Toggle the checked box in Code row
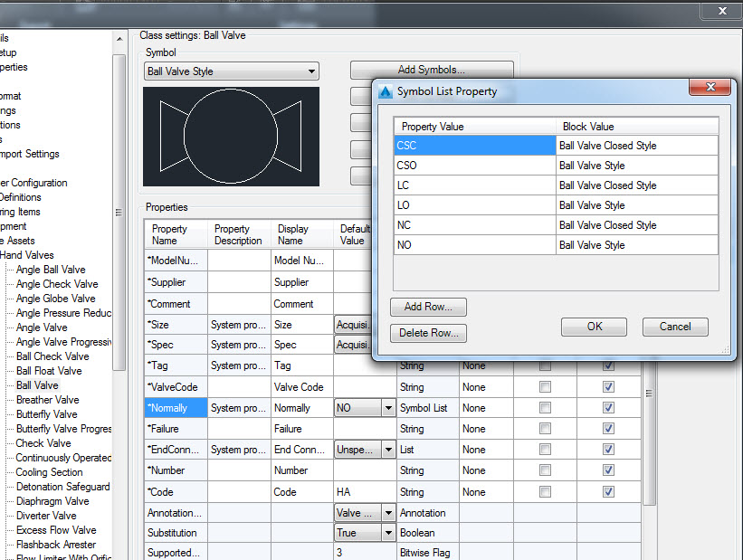Viewport: 743px width, 560px height. [608, 492]
